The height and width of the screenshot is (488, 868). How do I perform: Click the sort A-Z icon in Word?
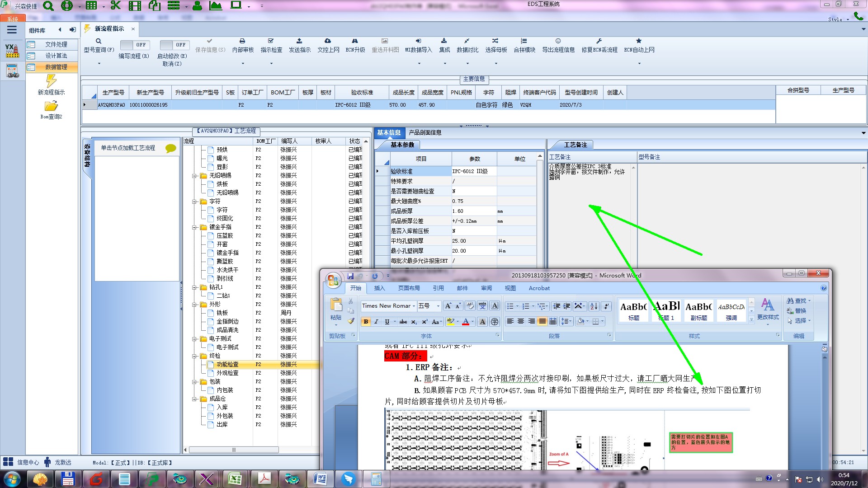[x=594, y=306]
